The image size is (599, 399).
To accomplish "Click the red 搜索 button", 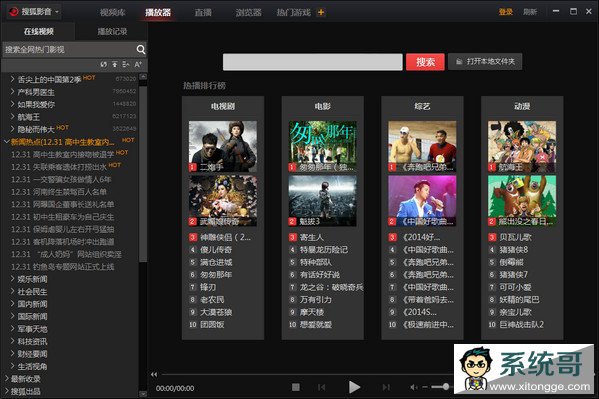I will click(x=425, y=62).
